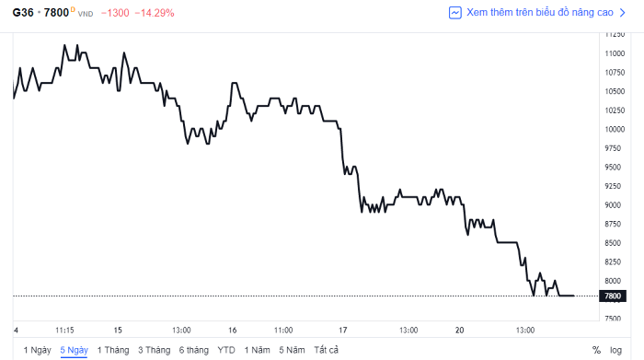Click the chevron arrow beside nâng cao
Image resolution: width=644 pixels, height=360 pixels.
[x=623, y=13]
